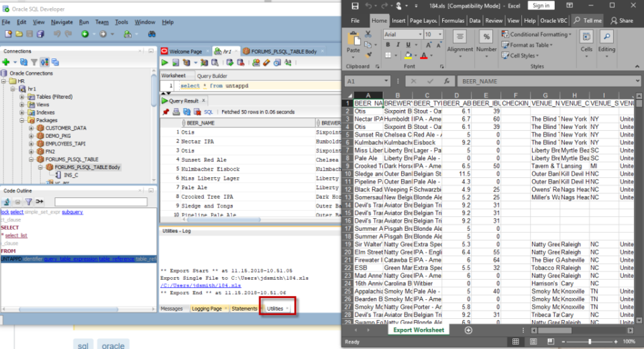Select the FORUMS_PLSQL_TABLE Body tree item
644x349 pixels.
click(87, 167)
